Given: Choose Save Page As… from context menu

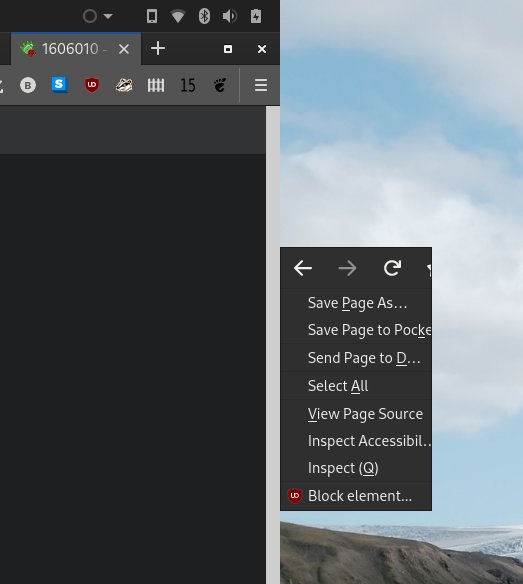Looking at the screenshot, I should point(356,303).
